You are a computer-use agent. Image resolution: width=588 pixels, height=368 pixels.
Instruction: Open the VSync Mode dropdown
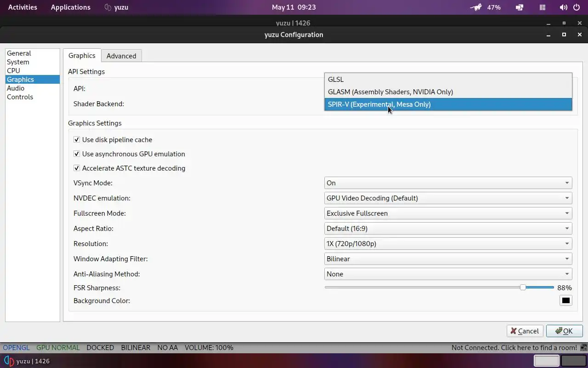pos(448,183)
